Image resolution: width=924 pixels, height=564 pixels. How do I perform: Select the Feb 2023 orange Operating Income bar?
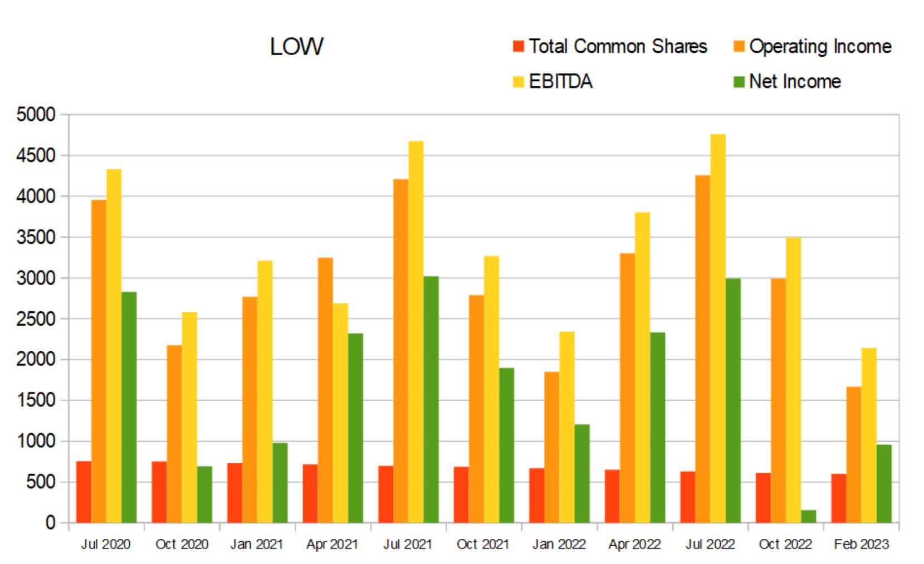point(854,454)
